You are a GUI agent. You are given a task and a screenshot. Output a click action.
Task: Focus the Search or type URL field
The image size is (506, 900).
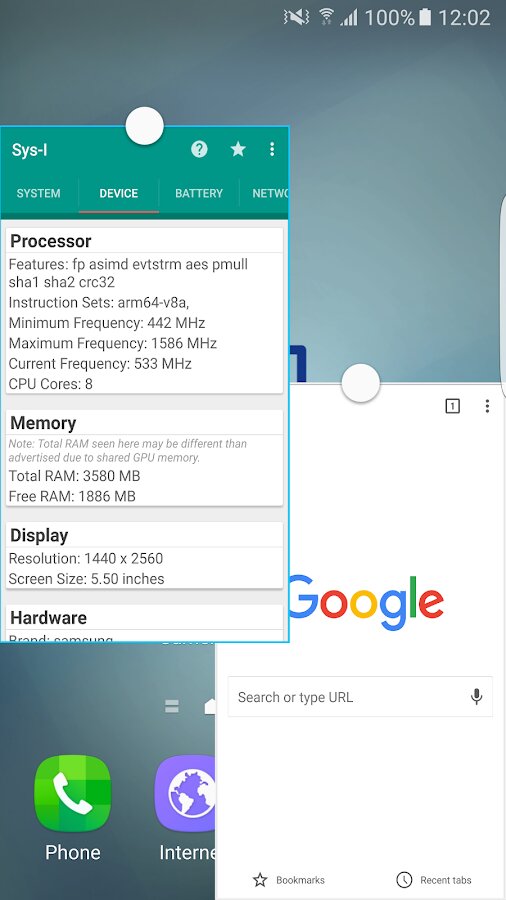360,697
